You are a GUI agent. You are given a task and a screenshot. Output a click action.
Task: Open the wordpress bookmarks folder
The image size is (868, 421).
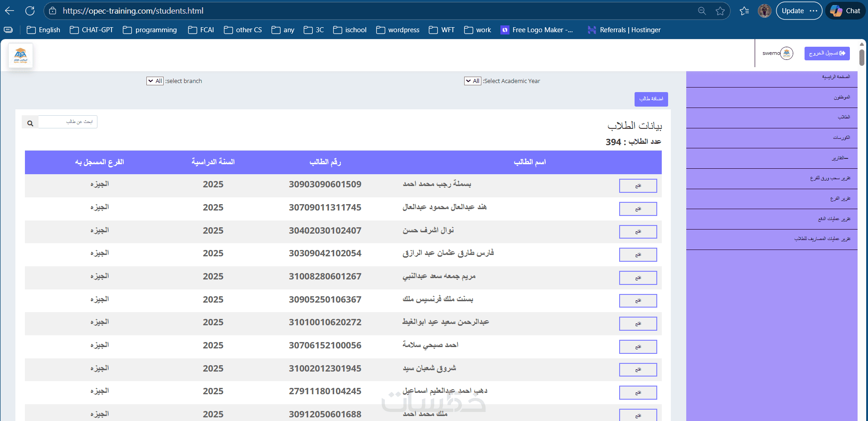pos(398,30)
